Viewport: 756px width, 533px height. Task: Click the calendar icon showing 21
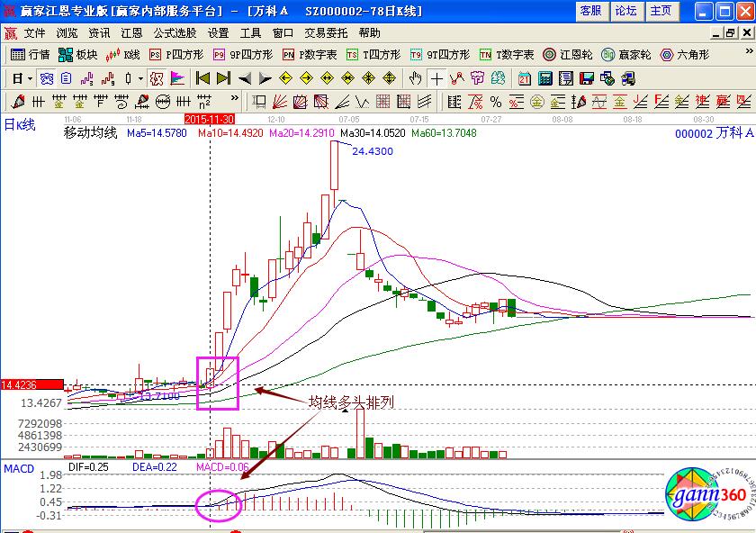pyautogui.click(x=523, y=77)
